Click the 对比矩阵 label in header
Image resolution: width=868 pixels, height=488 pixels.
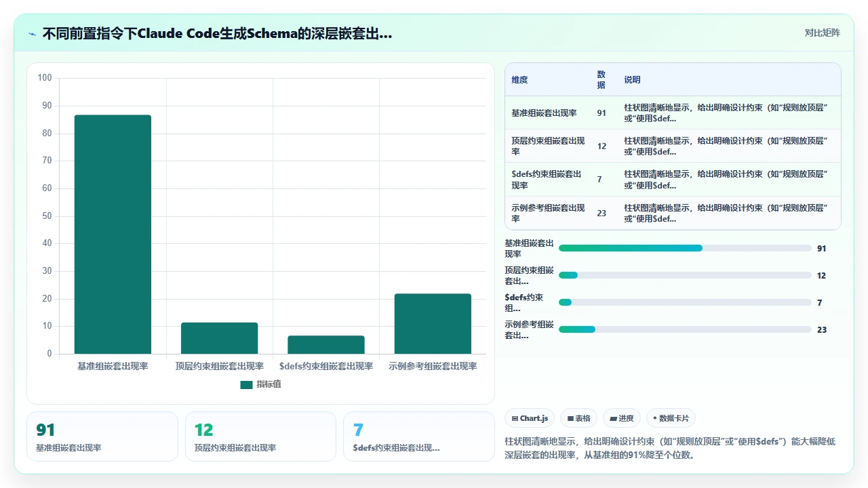pos(822,33)
